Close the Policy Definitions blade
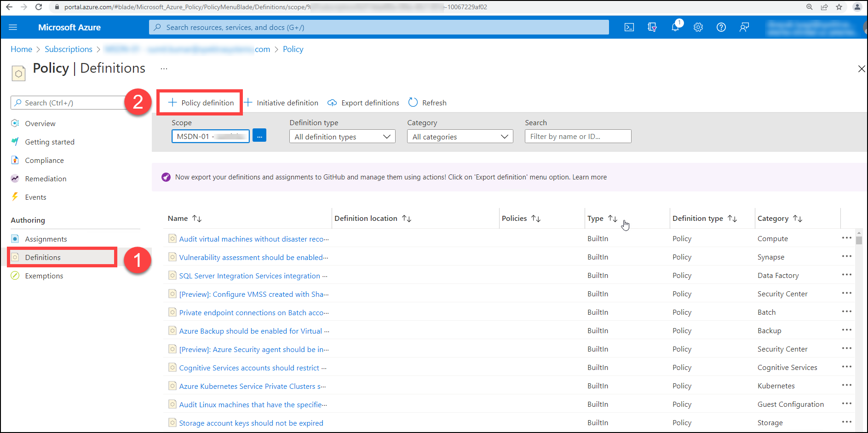The width and height of the screenshot is (868, 433). [862, 69]
